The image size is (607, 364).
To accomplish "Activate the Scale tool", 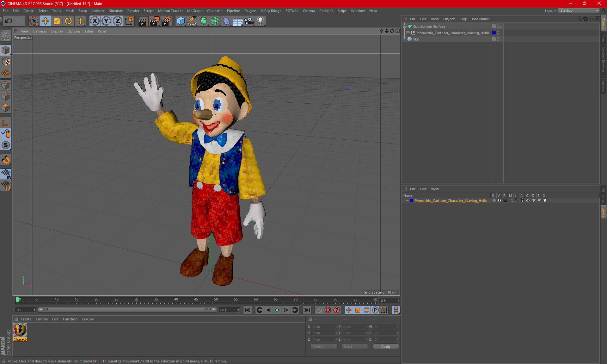I will pos(57,21).
